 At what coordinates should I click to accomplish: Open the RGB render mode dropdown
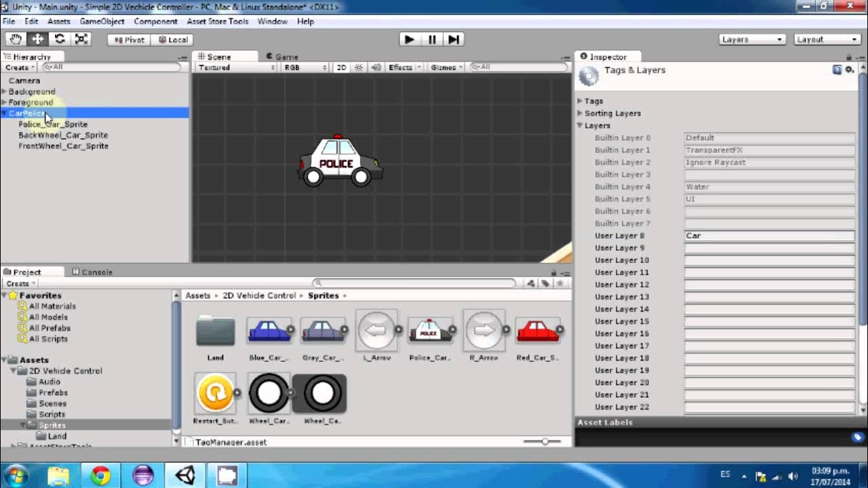tap(305, 67)
